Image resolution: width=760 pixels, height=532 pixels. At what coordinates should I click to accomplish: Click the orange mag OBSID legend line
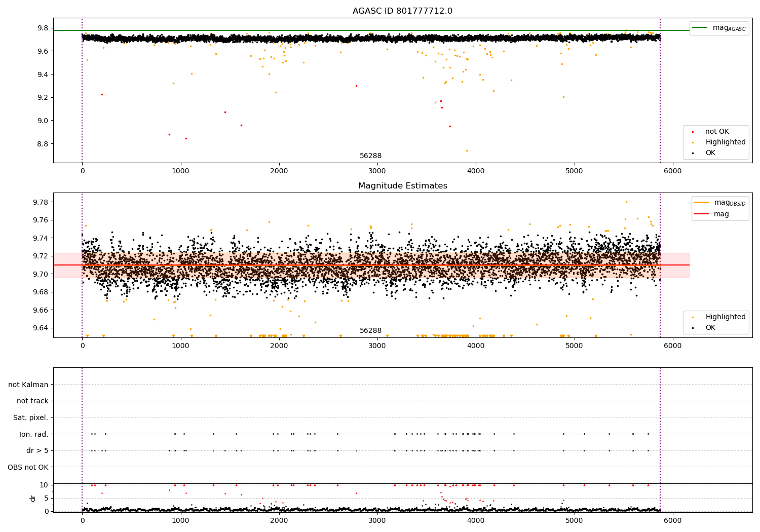[x=702, y=203]
